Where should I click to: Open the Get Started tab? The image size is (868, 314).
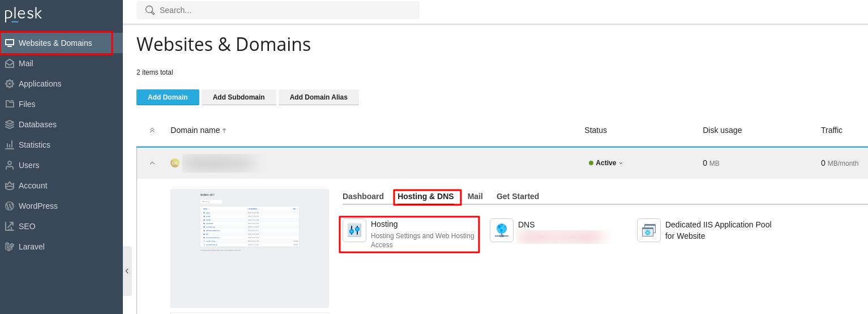pyautogui.click(x=518, y=196)
